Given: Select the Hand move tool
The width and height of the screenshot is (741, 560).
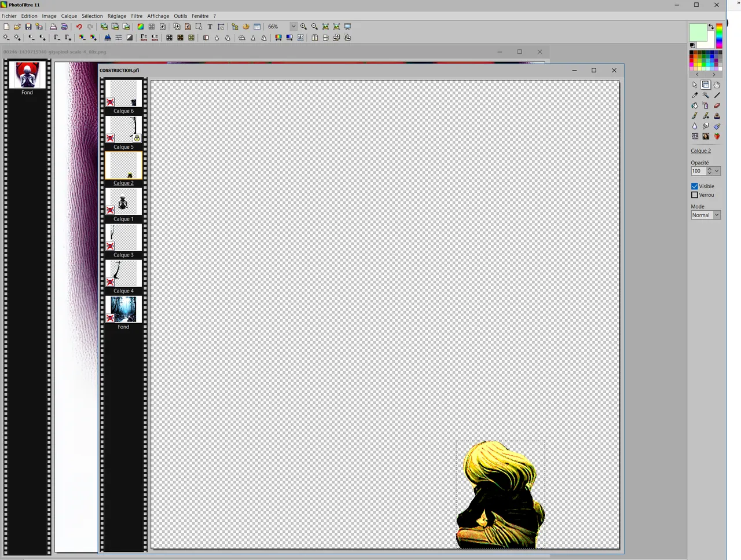Looking at the screenshot, I should pos(717,85).
